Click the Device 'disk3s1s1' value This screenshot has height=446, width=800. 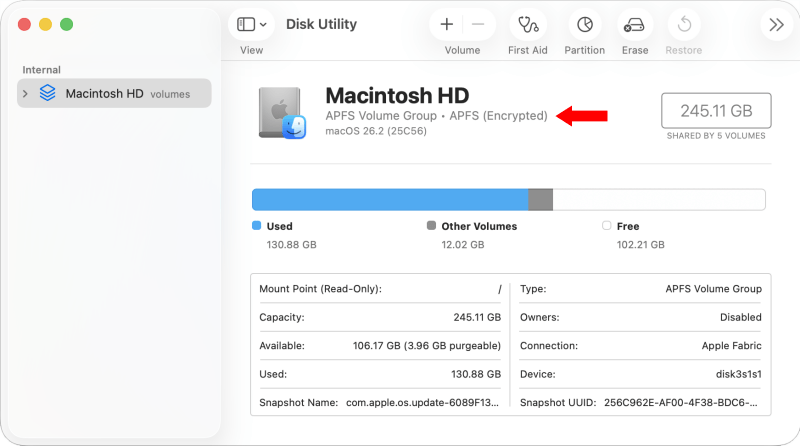coord(739,374)
